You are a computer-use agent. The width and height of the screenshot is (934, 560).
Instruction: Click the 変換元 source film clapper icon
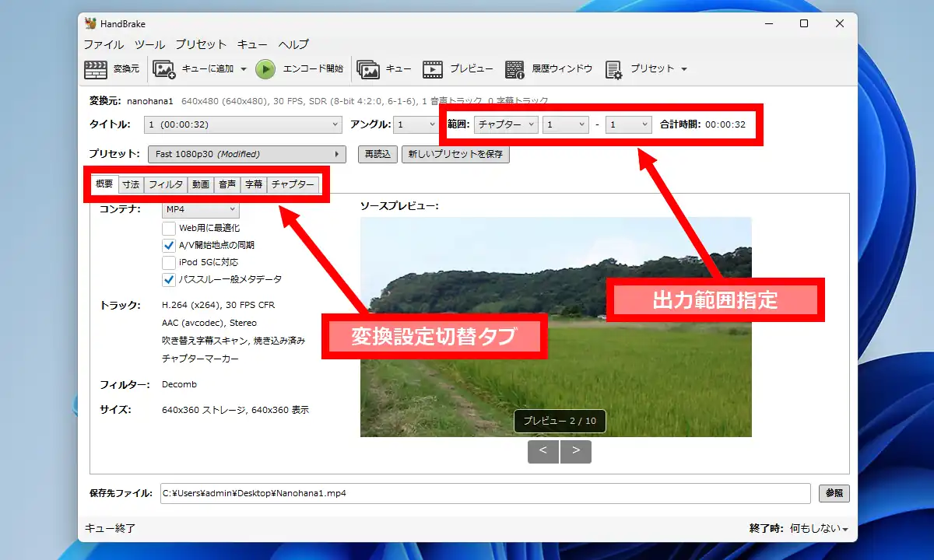(96, 69)
